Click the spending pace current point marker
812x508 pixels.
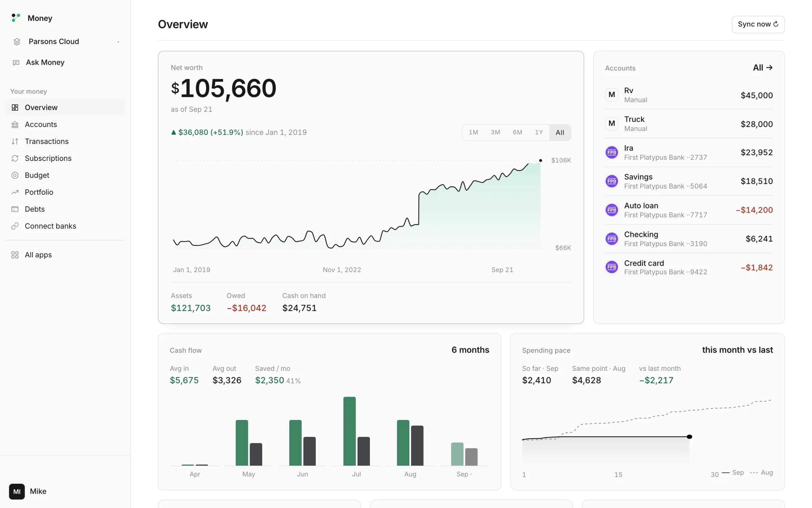tap(689, 437)
